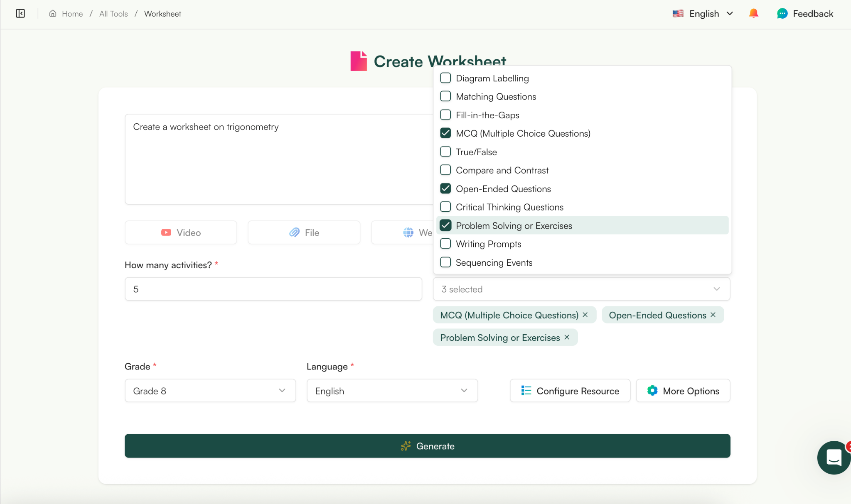851x504 pixels.
Task: Open the Intercom chat bubble bottom right
Action: click(833, 458)
